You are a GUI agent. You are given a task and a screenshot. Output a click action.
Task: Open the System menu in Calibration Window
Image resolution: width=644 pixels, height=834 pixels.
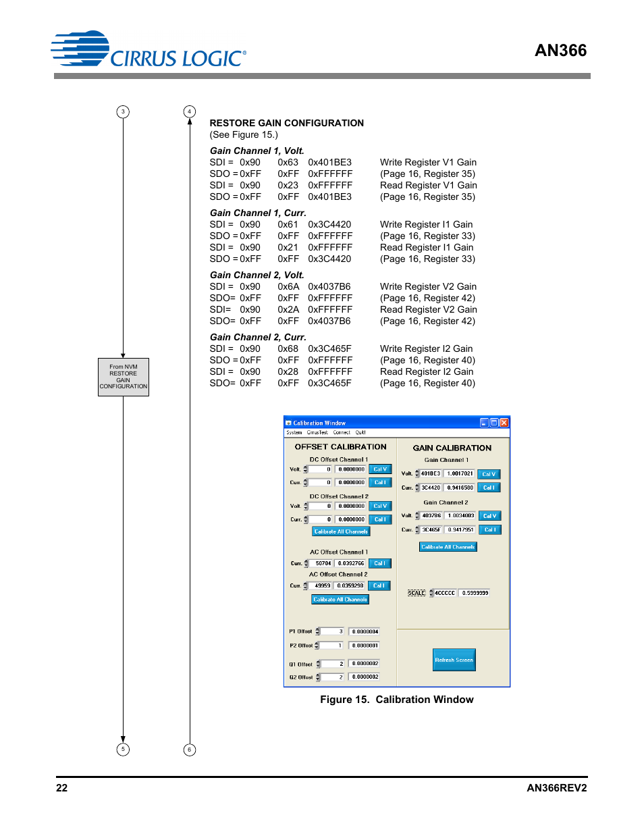coord(294,432)
